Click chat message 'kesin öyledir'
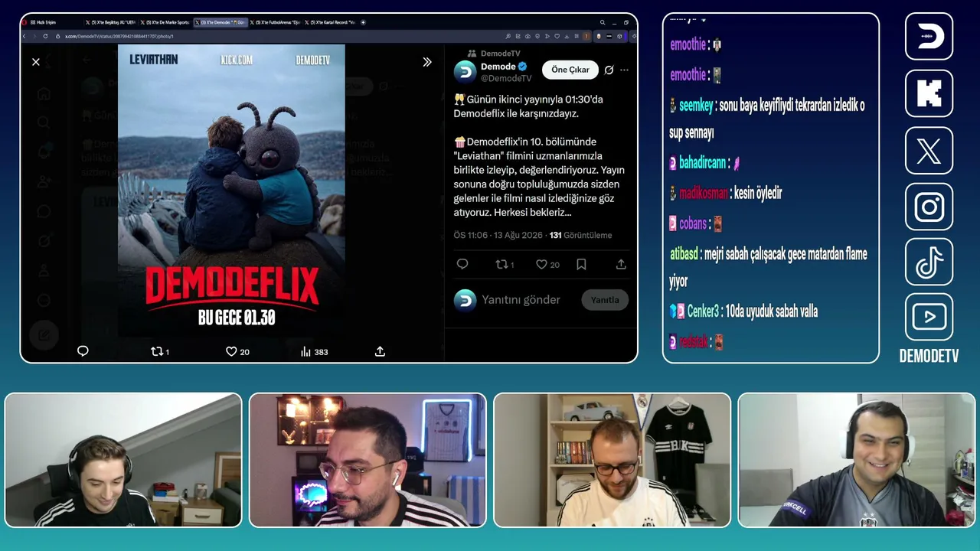The image size is (980, 551). 758,194
